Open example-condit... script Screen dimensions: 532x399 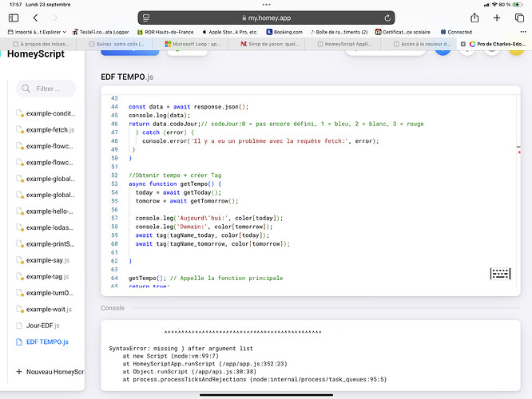pyautogui.click(x=50, y=113)
